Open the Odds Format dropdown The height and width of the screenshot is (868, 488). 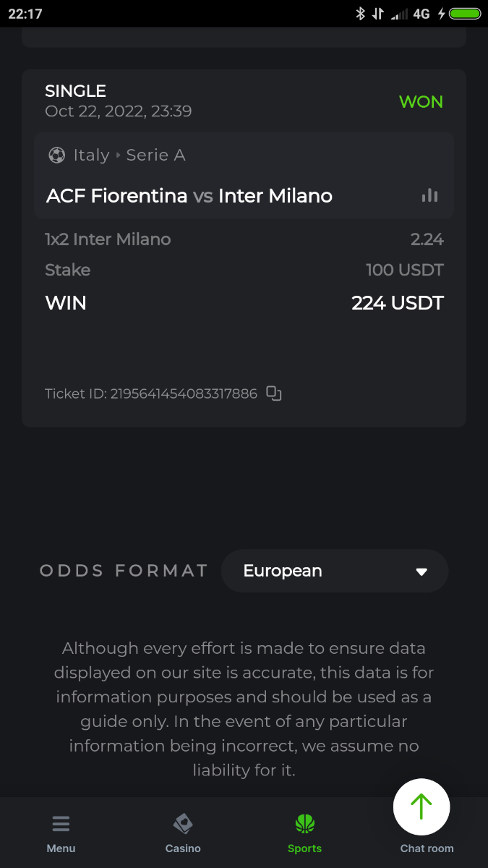(334, 571)
